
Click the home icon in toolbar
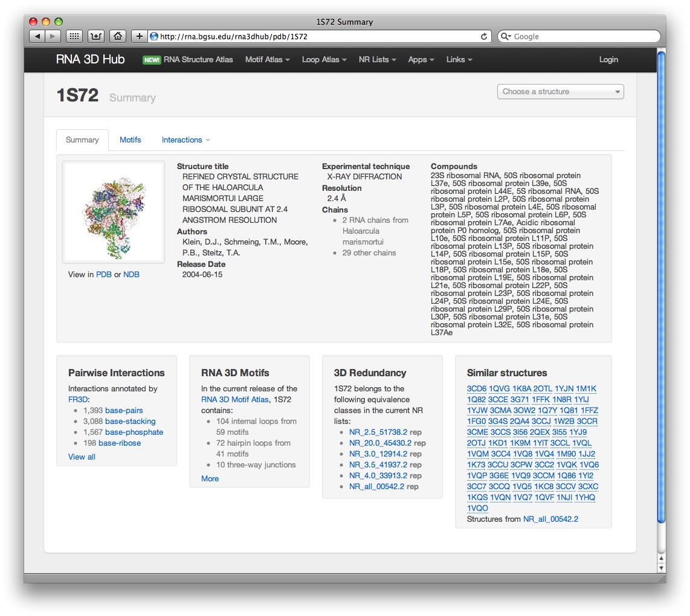point(118,36)
